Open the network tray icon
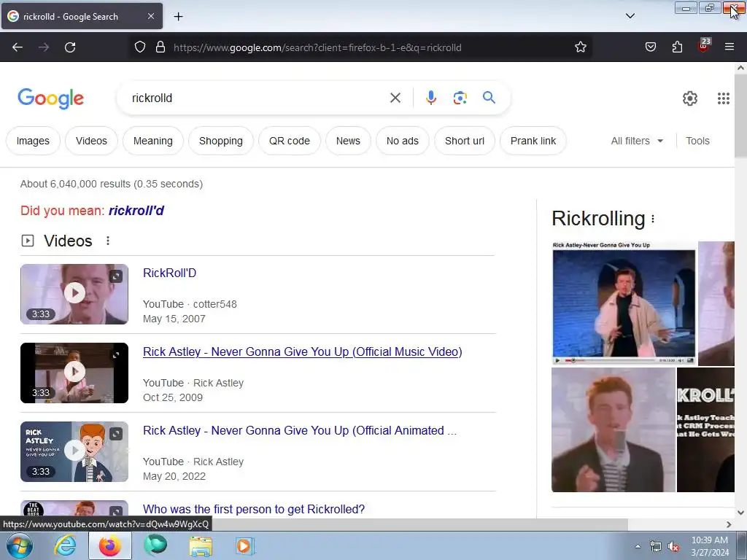Viewport: 747px width, 560px height. coord(656,547)
